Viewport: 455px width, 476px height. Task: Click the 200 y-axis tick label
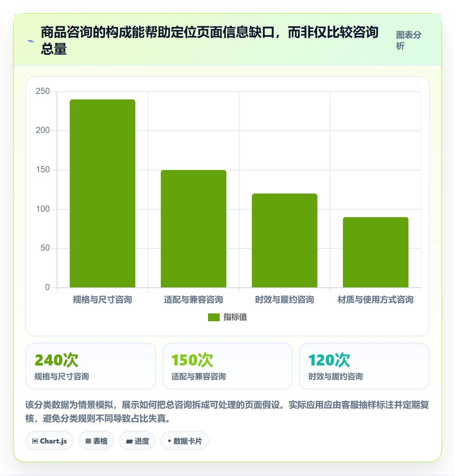point(43,130)
